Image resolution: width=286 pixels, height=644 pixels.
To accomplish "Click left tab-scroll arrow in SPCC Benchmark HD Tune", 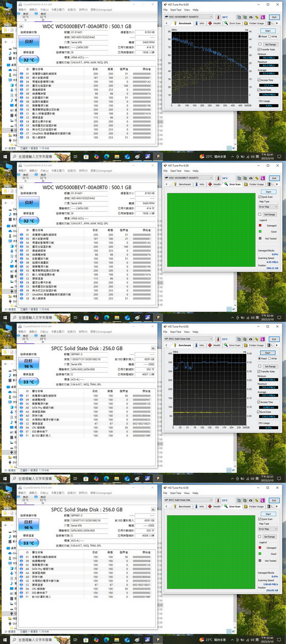I will [167, 345].
